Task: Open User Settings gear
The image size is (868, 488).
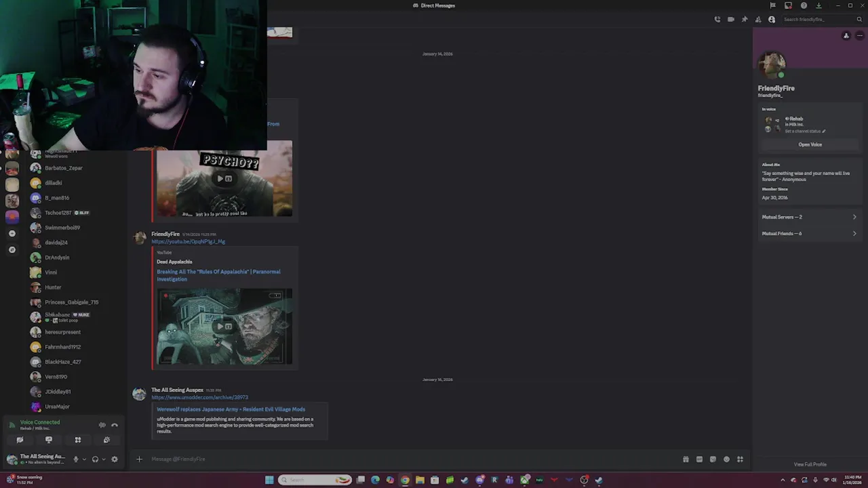Action: click(x=115, y=459)
